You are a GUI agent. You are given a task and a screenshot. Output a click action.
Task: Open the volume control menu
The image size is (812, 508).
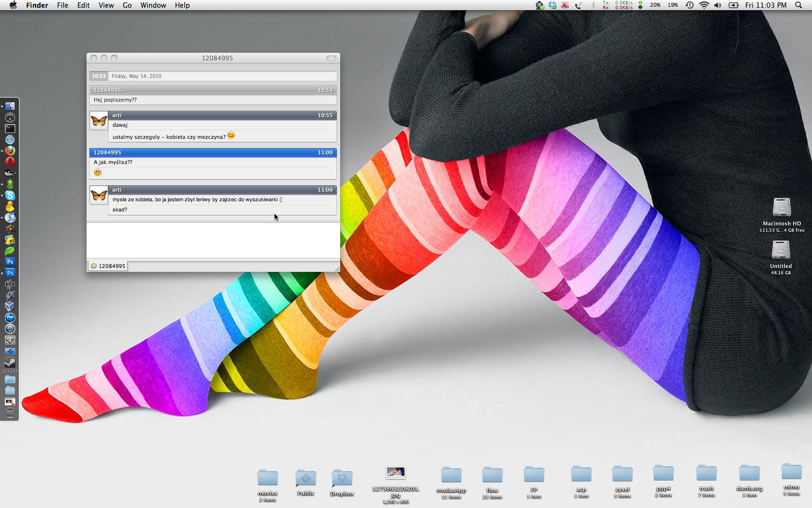[x=718, y=5]
